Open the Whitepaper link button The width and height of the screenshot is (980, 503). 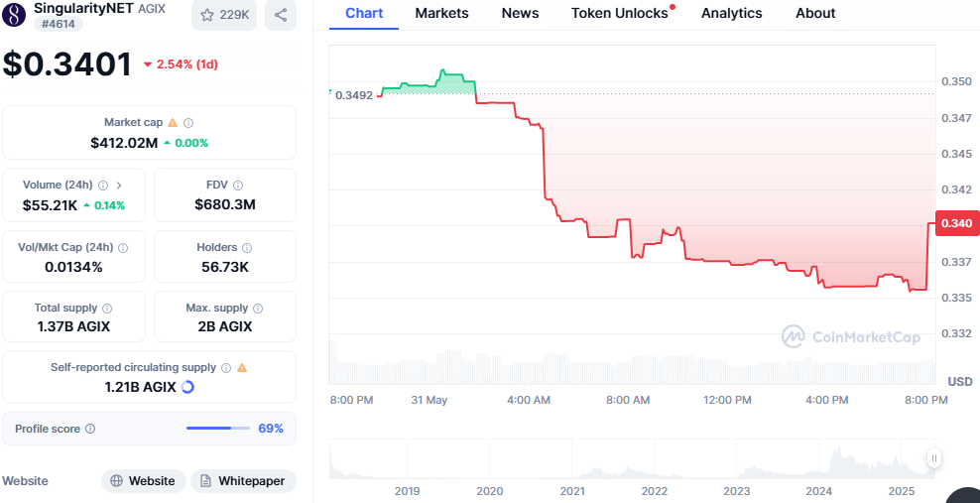click(x=243, y=481)
